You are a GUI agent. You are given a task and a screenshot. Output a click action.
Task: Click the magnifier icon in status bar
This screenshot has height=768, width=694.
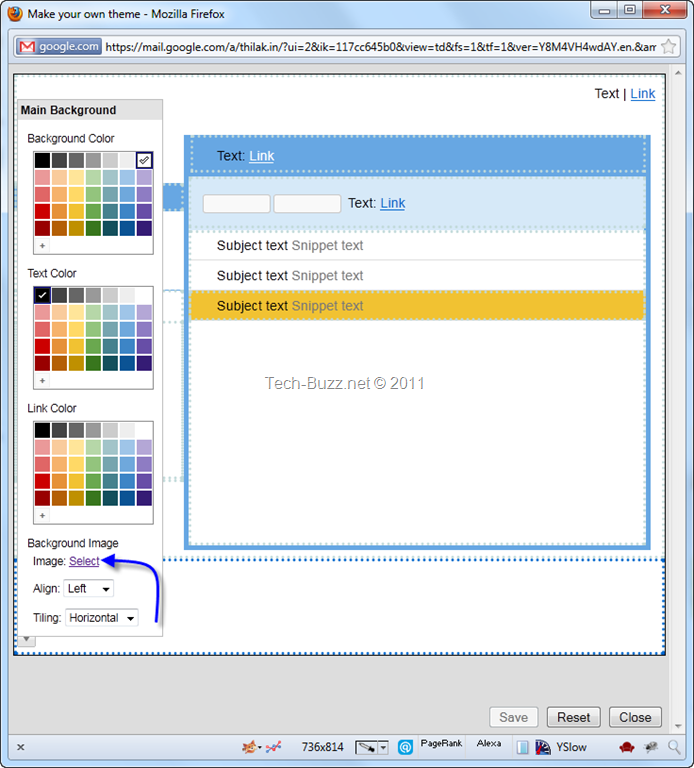pyautogui.click(x=676, y=746)
